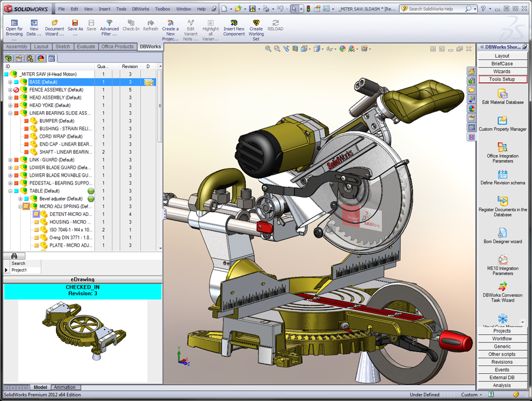Switch to the Animation tab
The width and height of the screenshot is (532, 401).
64,387
